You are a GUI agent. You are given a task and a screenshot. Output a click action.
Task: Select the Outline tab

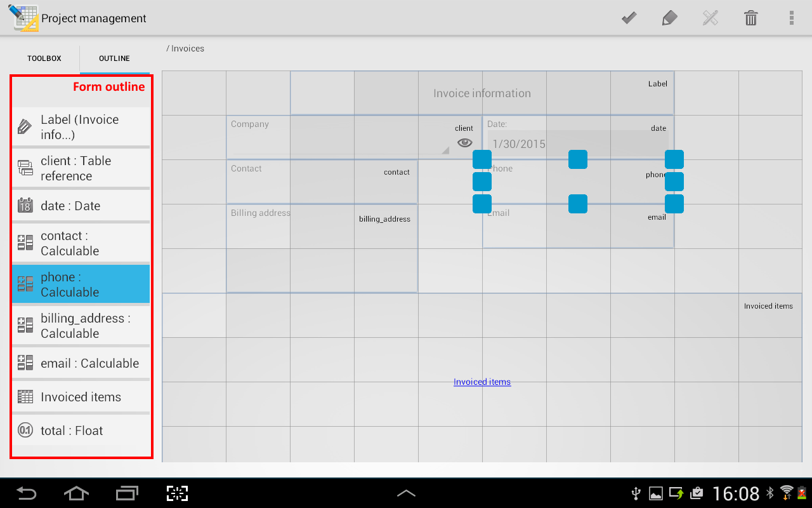click(x=114, y=58)
